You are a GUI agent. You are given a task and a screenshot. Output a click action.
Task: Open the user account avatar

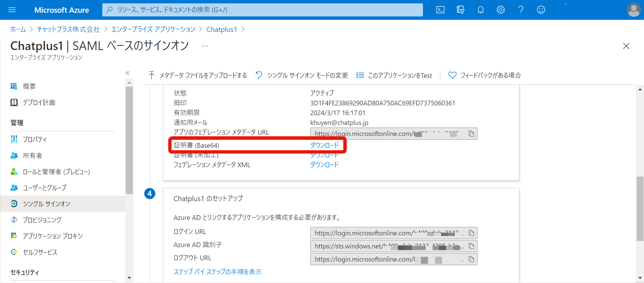(x=634, y=10)
